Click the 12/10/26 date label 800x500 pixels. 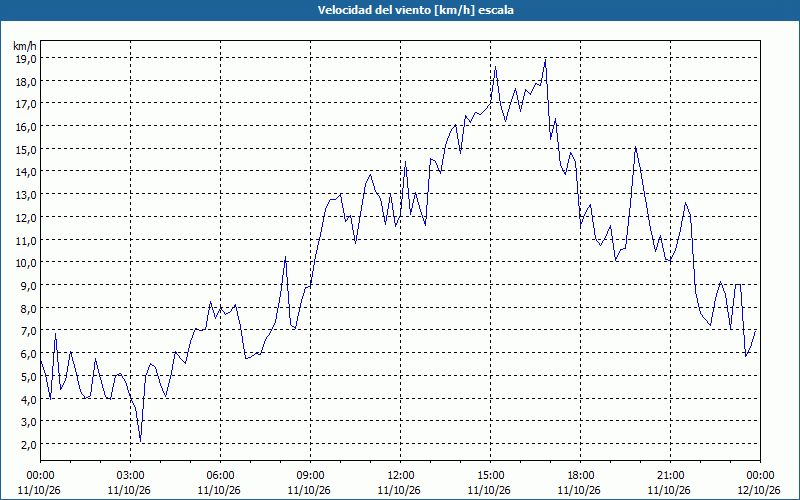pyautogui.click(x=759, y=490)
